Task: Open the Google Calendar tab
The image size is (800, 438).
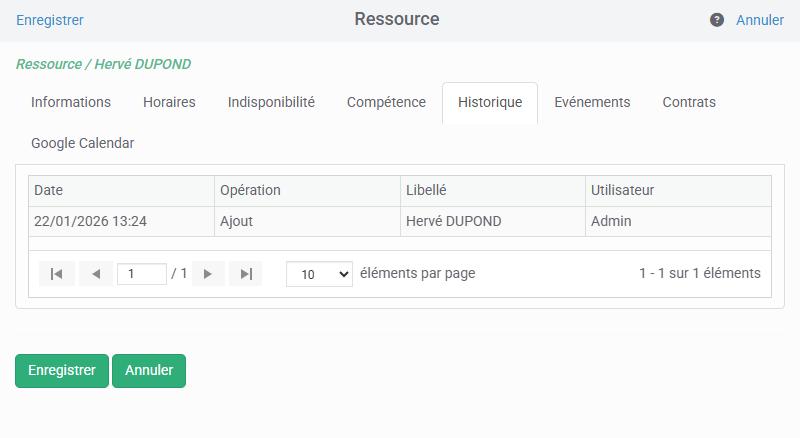Action: coord(83,143)
